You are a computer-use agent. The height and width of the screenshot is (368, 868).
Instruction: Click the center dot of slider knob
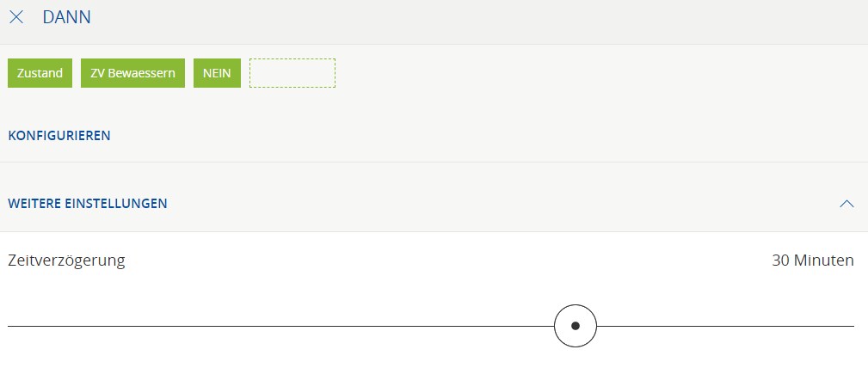click(x=576, y=326)
